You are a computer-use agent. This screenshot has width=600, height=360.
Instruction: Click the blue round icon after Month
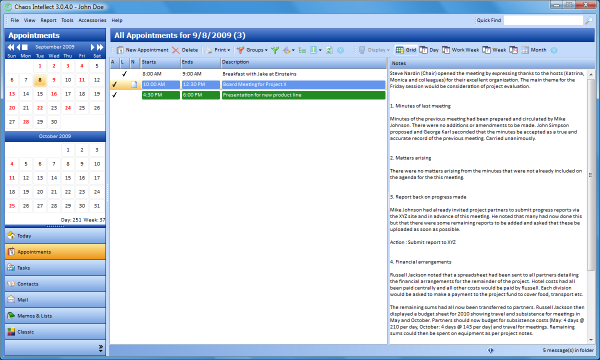point(554,50)
